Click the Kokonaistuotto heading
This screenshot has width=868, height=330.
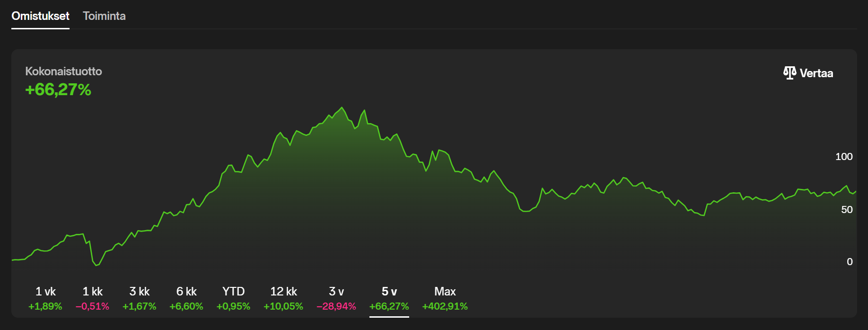pyautogui.click(x=63, y=71)
